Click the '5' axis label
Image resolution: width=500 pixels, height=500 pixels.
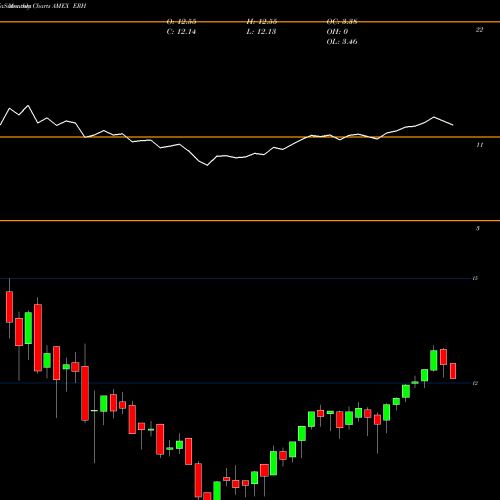[x=478, y=228]
